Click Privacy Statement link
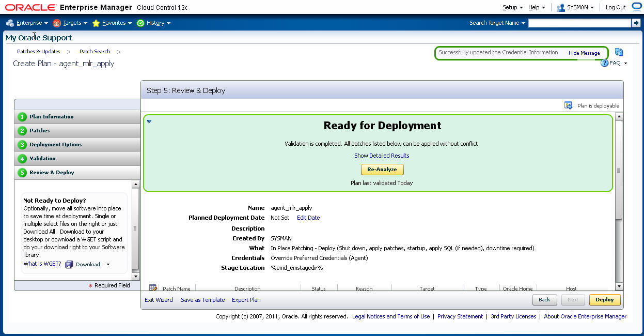The height and width of the screenshot is (336, 644). click(x=460, y=316)
